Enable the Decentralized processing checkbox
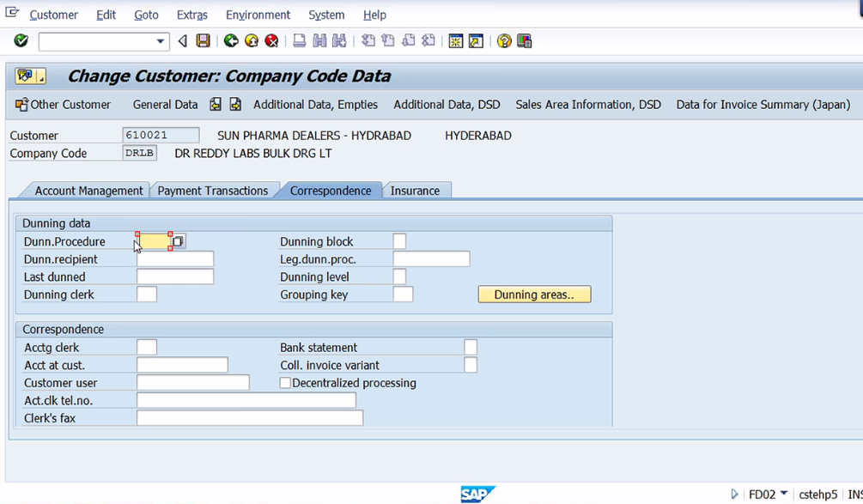 tap(285, 383)
